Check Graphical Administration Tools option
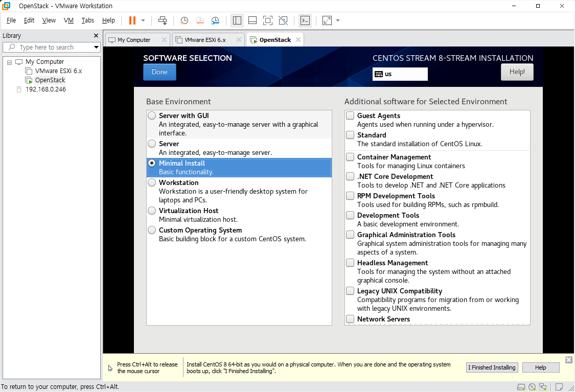 pos(350,235)
